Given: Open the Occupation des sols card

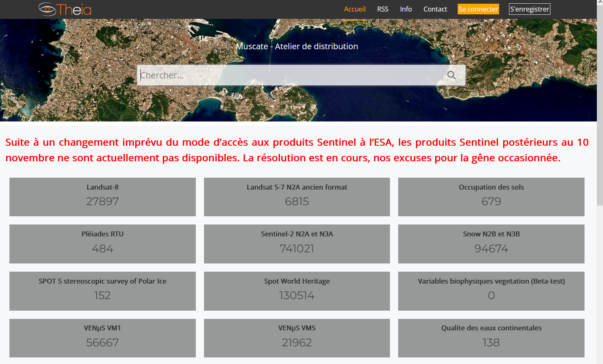Looking at the screenshot, I should [491, 197].
